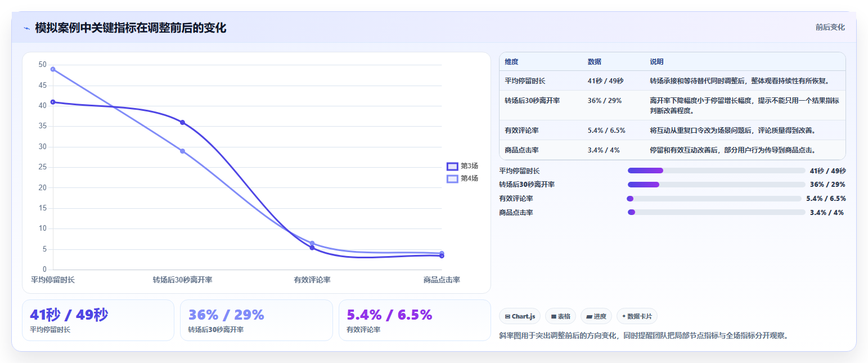Click the 说明 column header
Viewport: 868px width, 363px height.
tap(657, 61)
